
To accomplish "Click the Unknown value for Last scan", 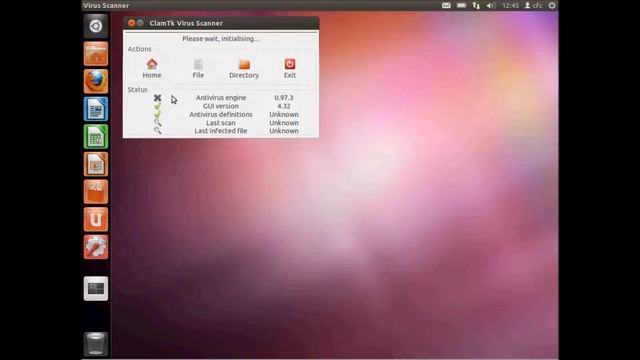I will pyautogui.click(x=284, y=123).
